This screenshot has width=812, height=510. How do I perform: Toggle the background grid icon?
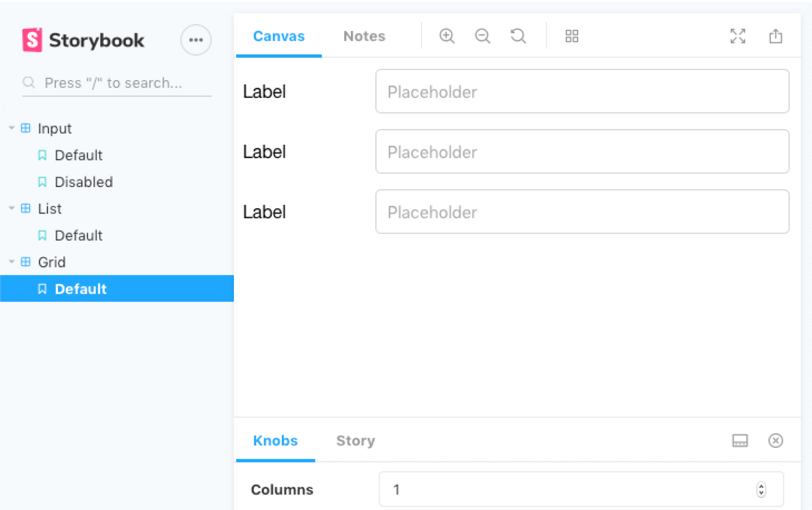571,36
